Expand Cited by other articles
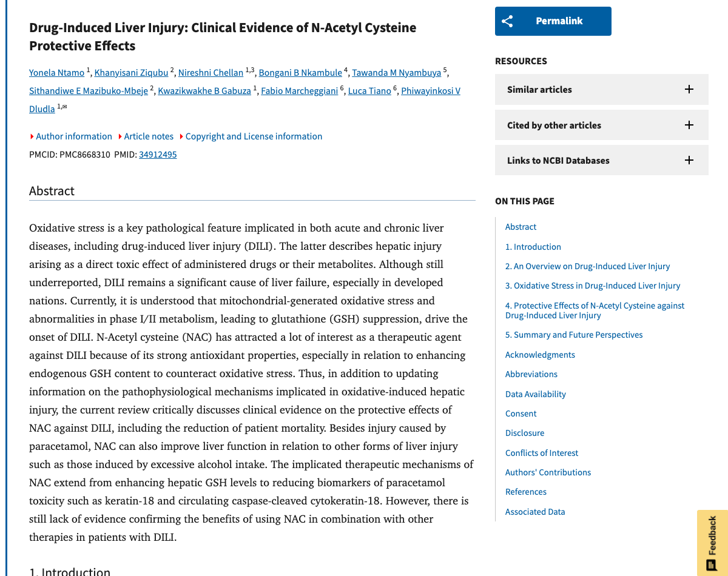This screenshot has height=576, width=728. pyautogui.click(x=689, y=125)
